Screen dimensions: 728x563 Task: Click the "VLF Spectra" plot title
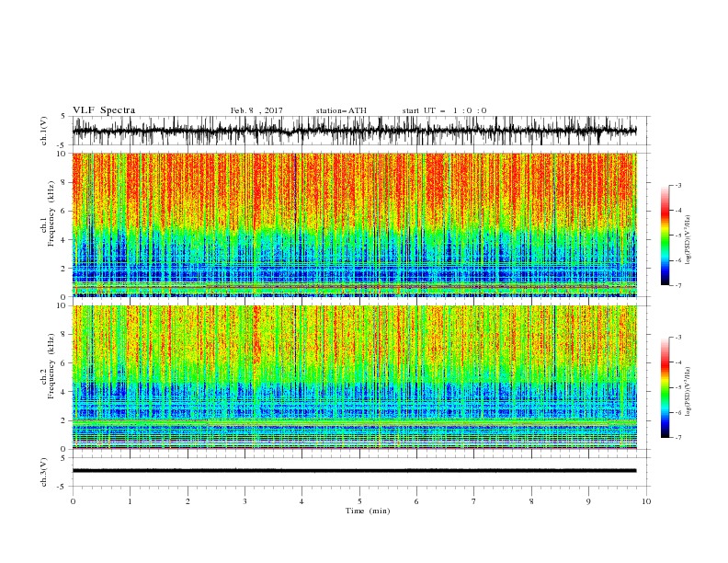104,110
